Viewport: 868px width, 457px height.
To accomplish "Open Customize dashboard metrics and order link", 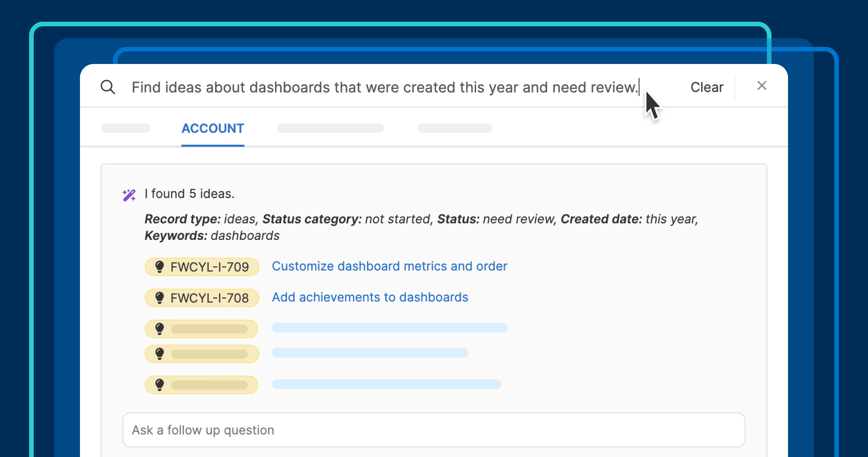I will [389, 266].
